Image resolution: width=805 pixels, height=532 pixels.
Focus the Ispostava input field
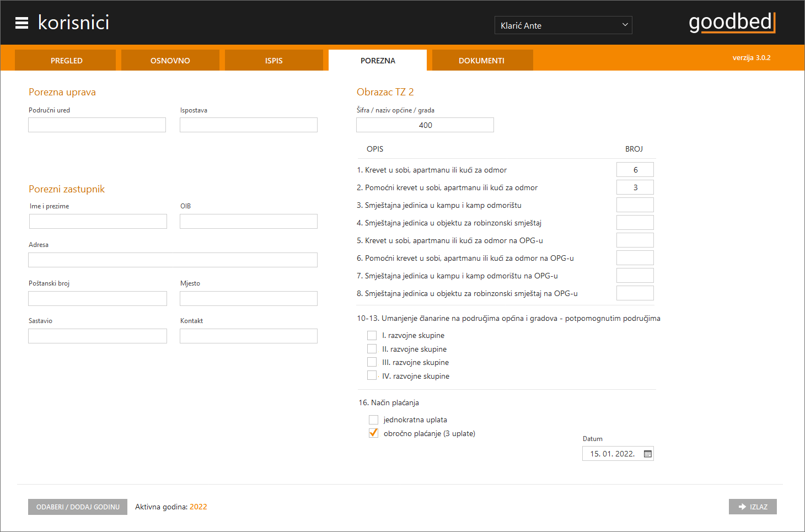point(249,125)
